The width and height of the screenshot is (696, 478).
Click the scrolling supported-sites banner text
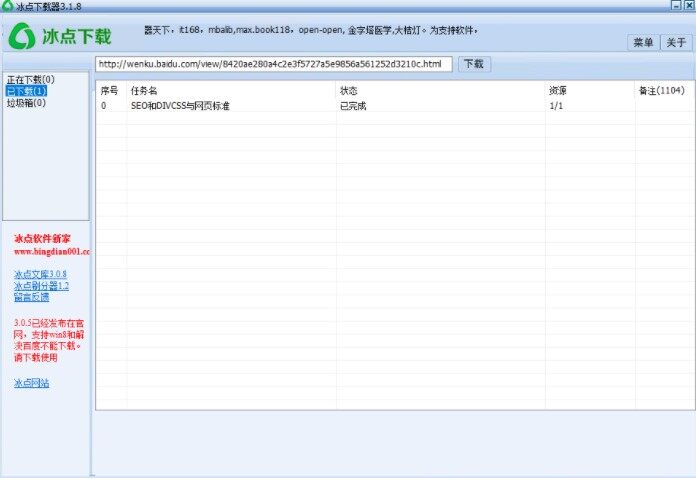(x=311, y=30)
